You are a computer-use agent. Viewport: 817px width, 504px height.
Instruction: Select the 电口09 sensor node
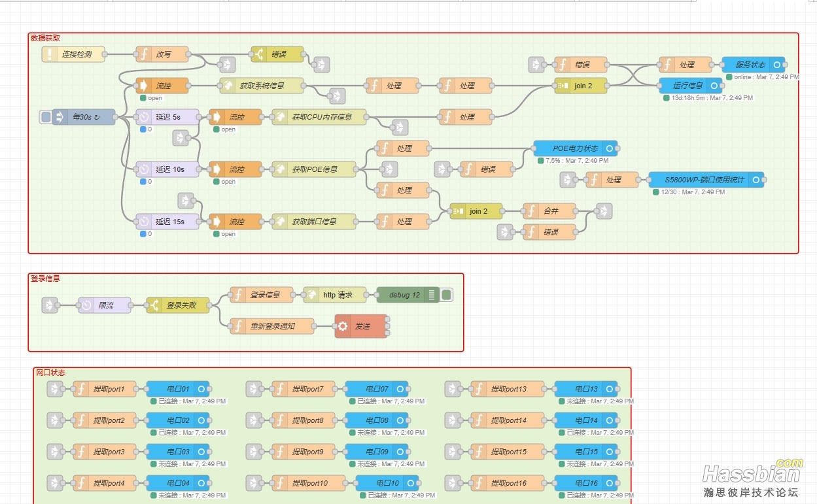click(377, 452)
